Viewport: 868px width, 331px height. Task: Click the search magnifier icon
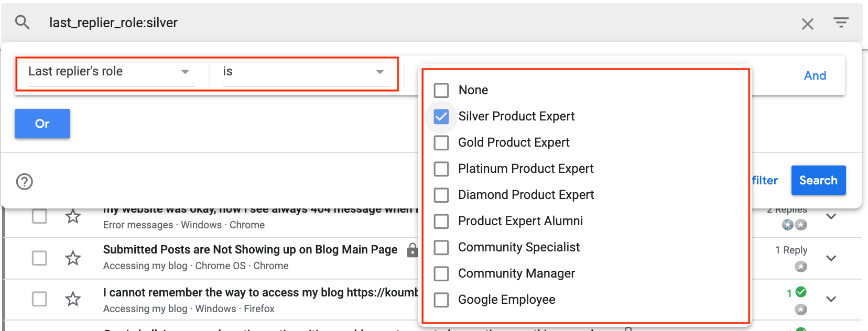(22, 23)
